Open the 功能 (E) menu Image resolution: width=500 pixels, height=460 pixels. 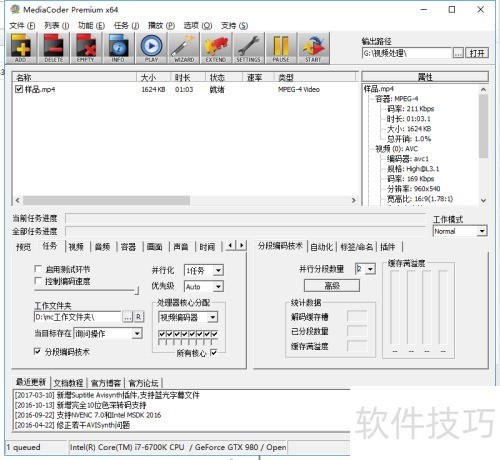[x=91, y=25]
